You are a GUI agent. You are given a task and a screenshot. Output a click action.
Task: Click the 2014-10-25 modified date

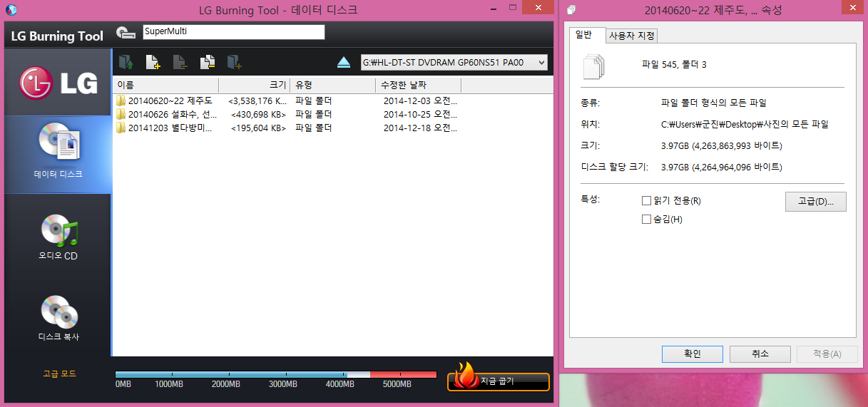420,114
